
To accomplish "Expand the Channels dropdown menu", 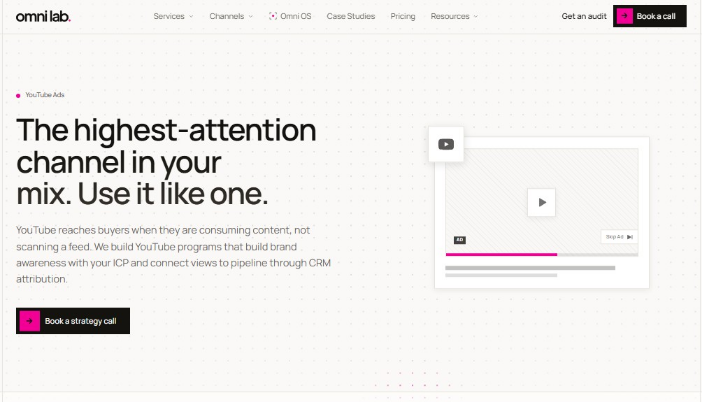I will 231,16.
